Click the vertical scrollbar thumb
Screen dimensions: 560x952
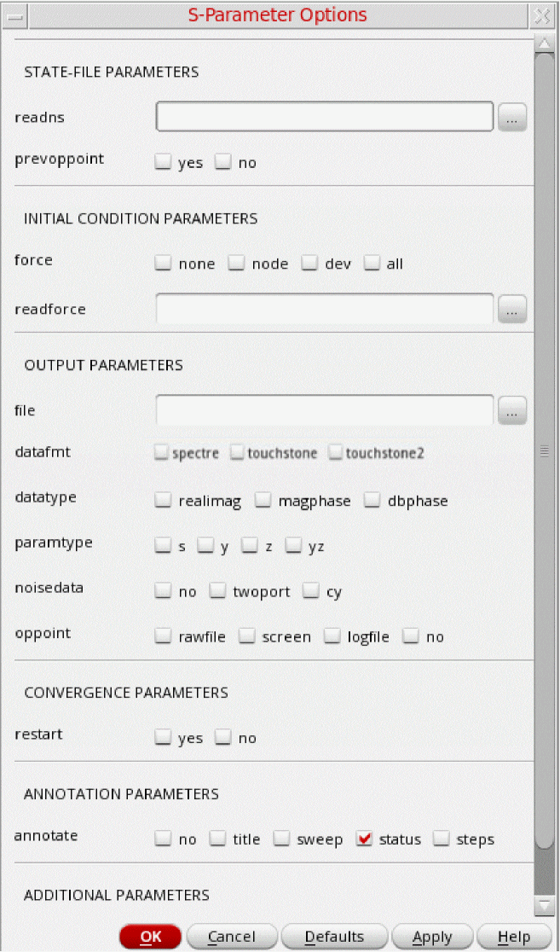tap(545, 452)
